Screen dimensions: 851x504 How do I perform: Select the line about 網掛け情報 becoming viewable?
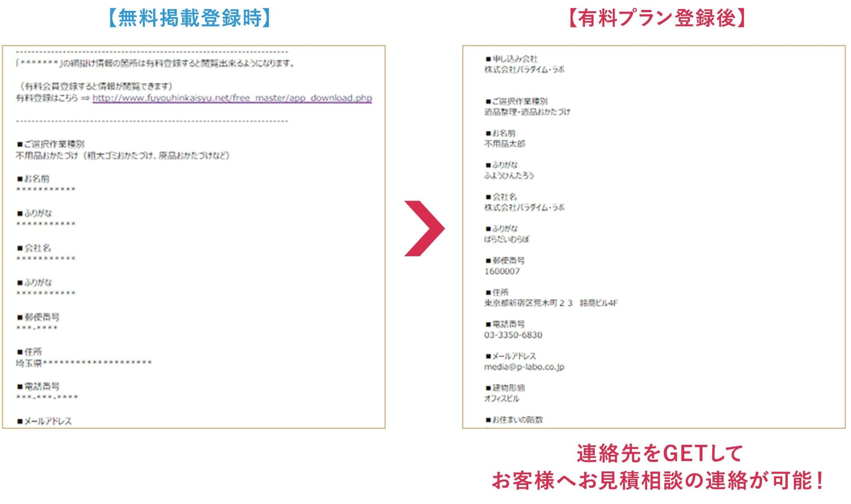point(155,63)
